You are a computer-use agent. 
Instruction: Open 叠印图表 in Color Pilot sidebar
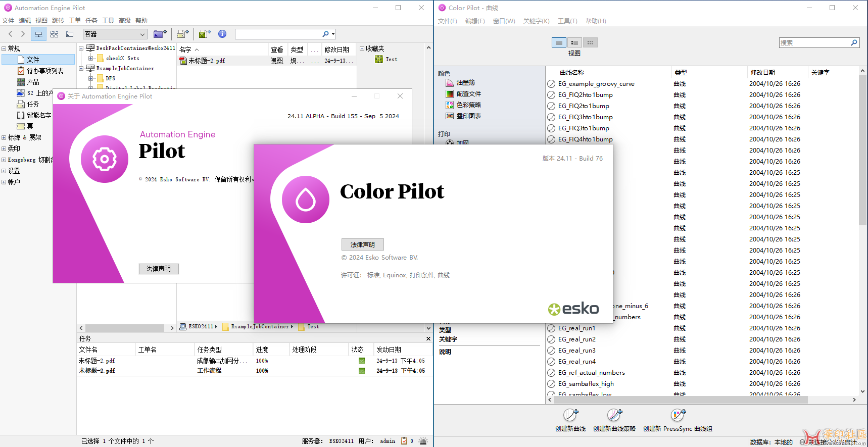(463, 116)
